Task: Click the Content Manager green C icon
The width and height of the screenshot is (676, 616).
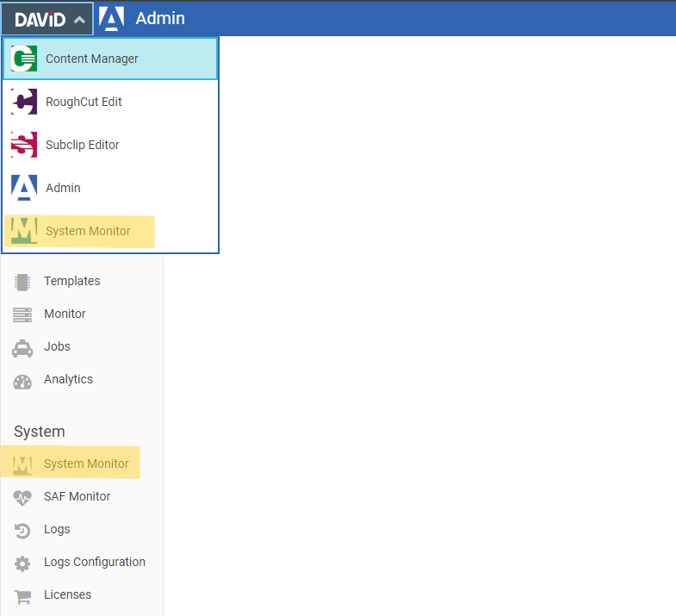Action: (24, 59)
